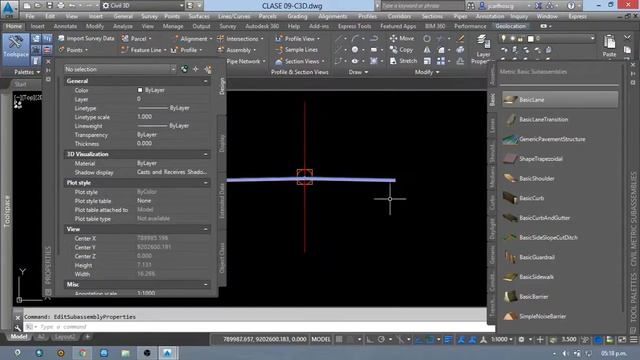Image resolution: width=640 pixels, height=360 pixels.
Task: Switch to the Geolocation ribbon tab
Action: click(511, 26)
